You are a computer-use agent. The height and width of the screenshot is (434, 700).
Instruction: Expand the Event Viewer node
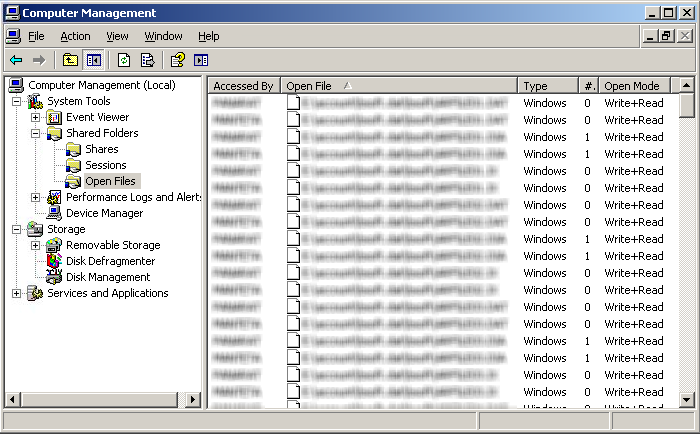click(36, 117)
